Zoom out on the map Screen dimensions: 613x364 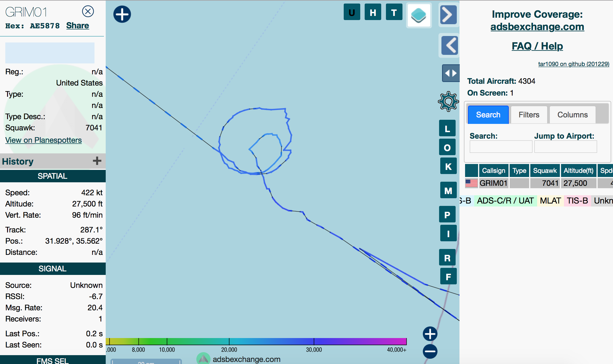[x=430, y=351]
